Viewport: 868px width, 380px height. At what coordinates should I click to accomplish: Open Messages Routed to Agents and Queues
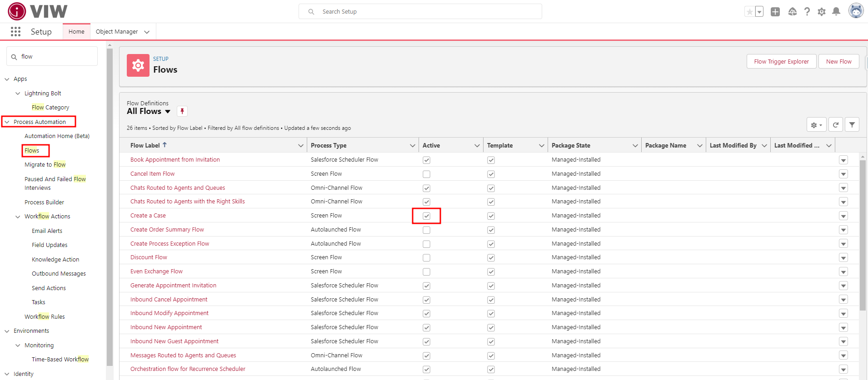tap(183, 355)
